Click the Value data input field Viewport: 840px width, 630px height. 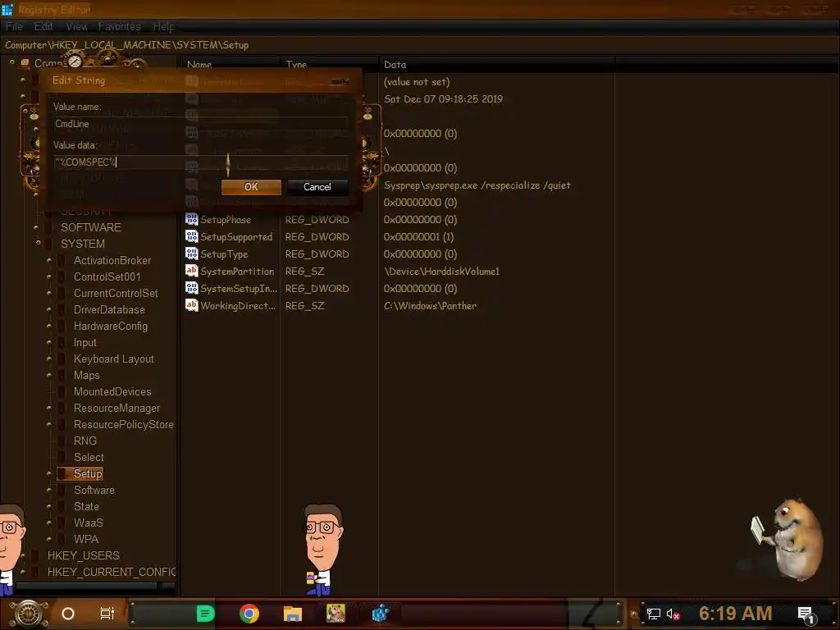tap(201, 162)
